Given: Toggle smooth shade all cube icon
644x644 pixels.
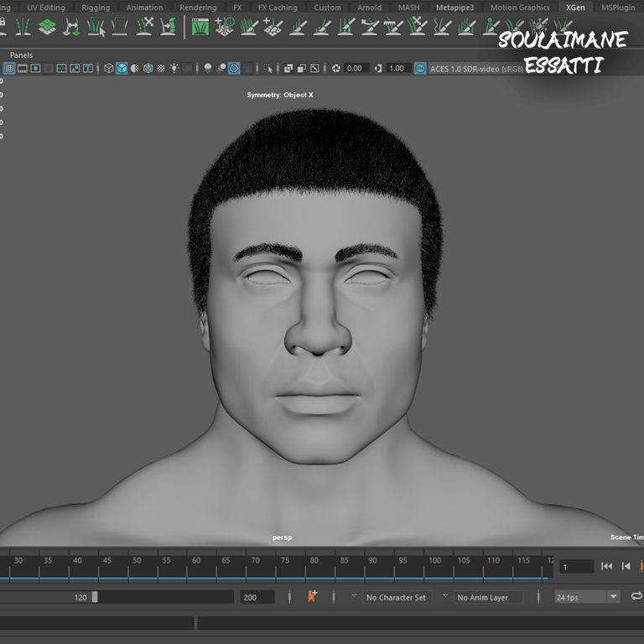Looking at the screenshot, I should [x=122, y=68].
